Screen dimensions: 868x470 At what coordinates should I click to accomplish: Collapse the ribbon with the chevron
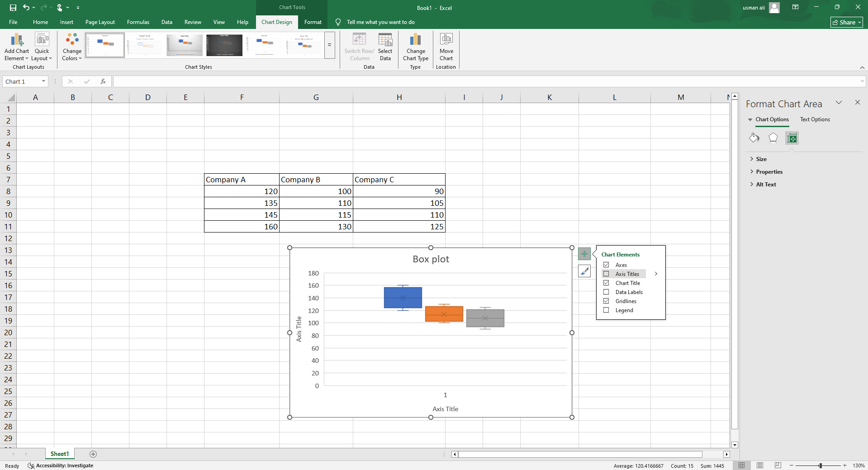(862, 67)
